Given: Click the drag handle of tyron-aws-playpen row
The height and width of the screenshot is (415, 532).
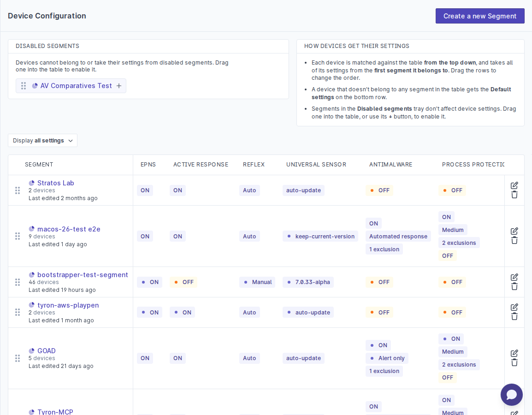Looking at the screenshot, I should 18,312.
